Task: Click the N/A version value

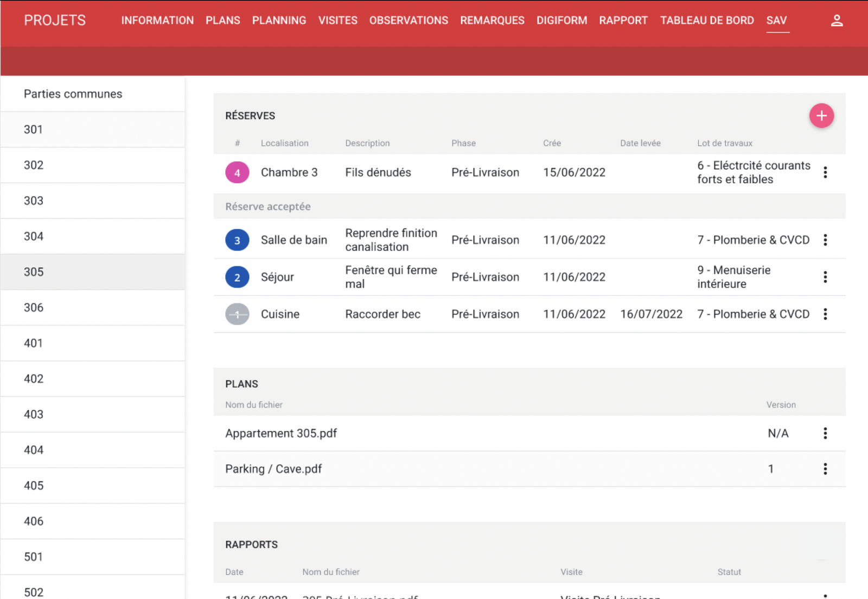Action: tap(778, 433)
